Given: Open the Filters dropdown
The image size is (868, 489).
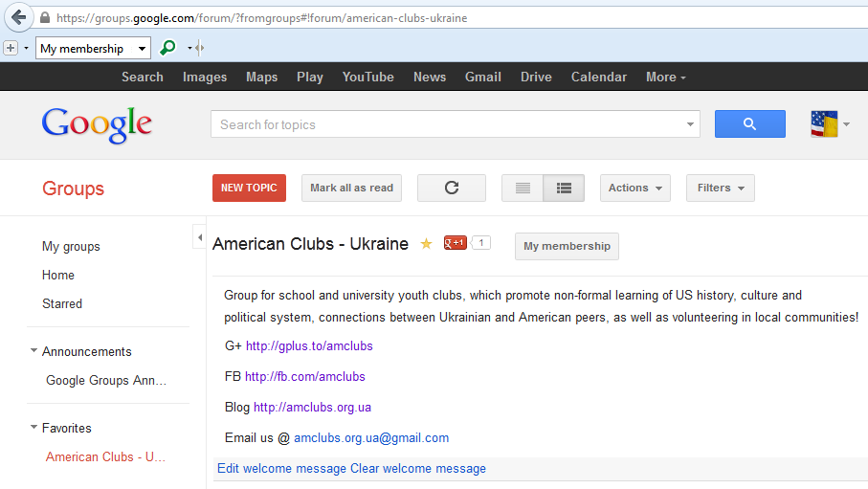Looking at the screenshot, I should [721, 188].
